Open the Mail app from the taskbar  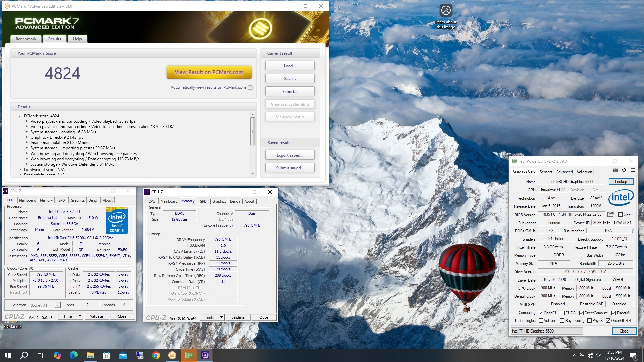pyautogui.click(x=123, y=355)
